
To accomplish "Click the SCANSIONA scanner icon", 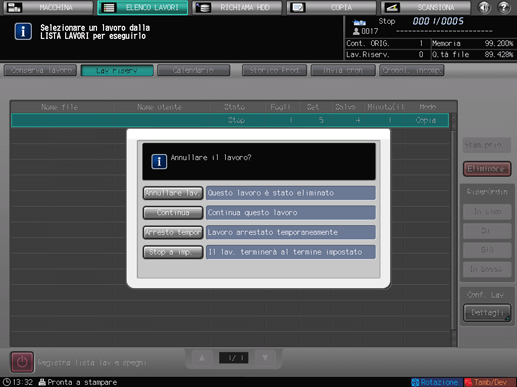I will click(x=392, y=7).
